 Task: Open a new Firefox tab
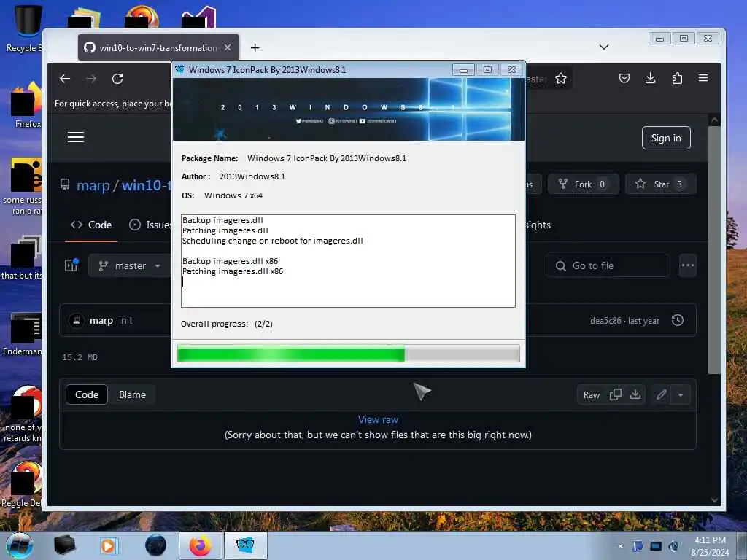(255, 47)
